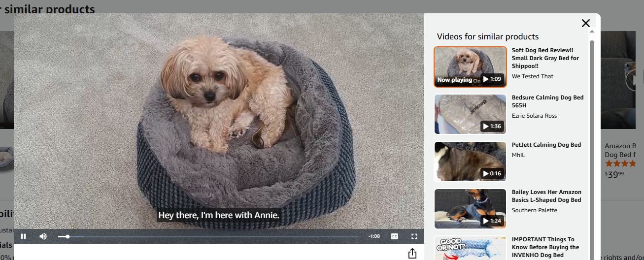Click the share icon below the video
Screen dimensions: 644x260
[412, 254]
